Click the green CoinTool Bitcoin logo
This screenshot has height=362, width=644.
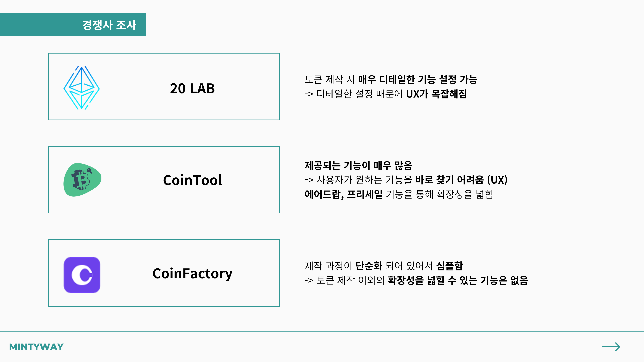coord(82,180)
